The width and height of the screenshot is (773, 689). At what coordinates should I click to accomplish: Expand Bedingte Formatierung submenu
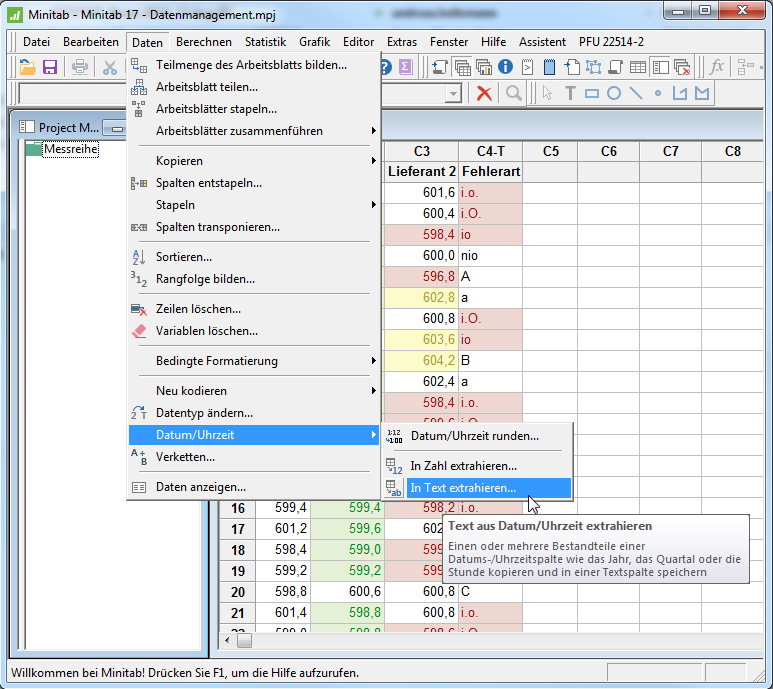point(254,361)
